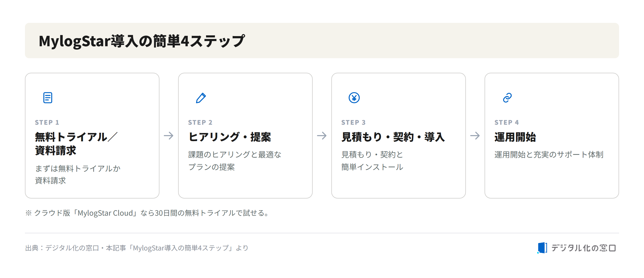The image size is (644, 278).
Task: Click the arrow between Step 2 and Step 3
Action: click(322, 136)
